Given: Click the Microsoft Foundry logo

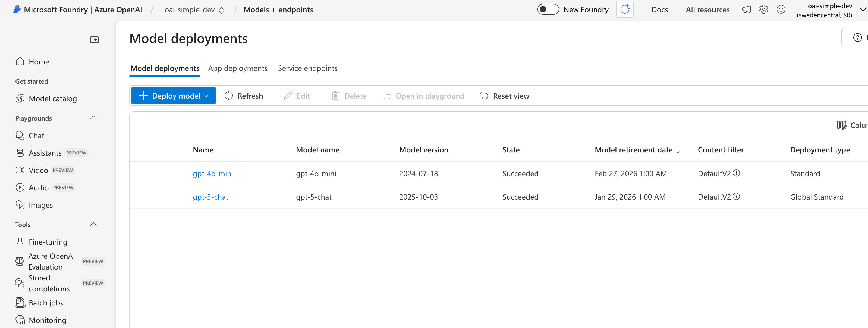Looking at the screenshot, I should click(17, 10).
